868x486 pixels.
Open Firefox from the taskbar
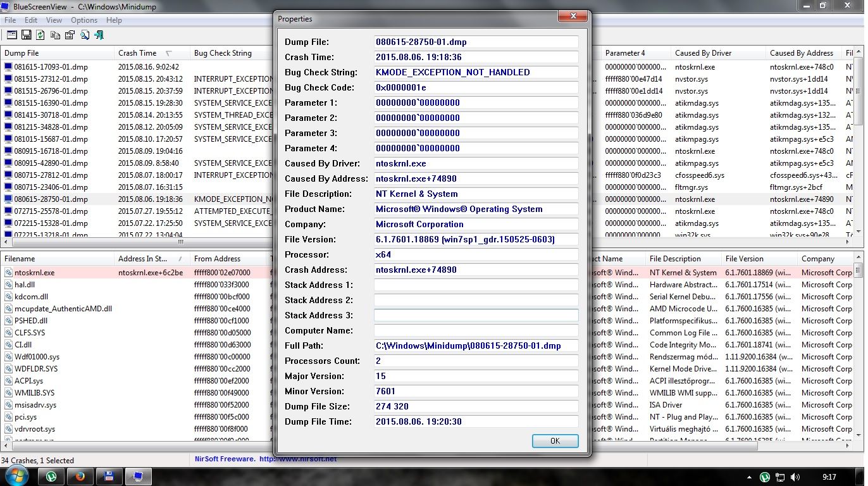click(80, 477)
